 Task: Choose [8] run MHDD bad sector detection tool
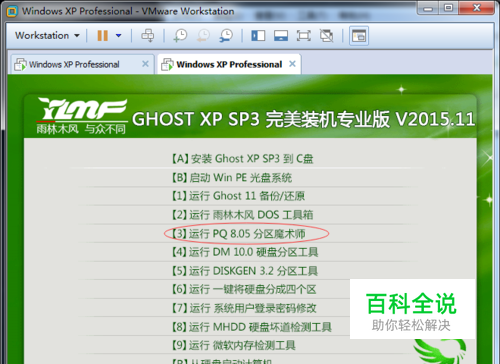(251, 327)
